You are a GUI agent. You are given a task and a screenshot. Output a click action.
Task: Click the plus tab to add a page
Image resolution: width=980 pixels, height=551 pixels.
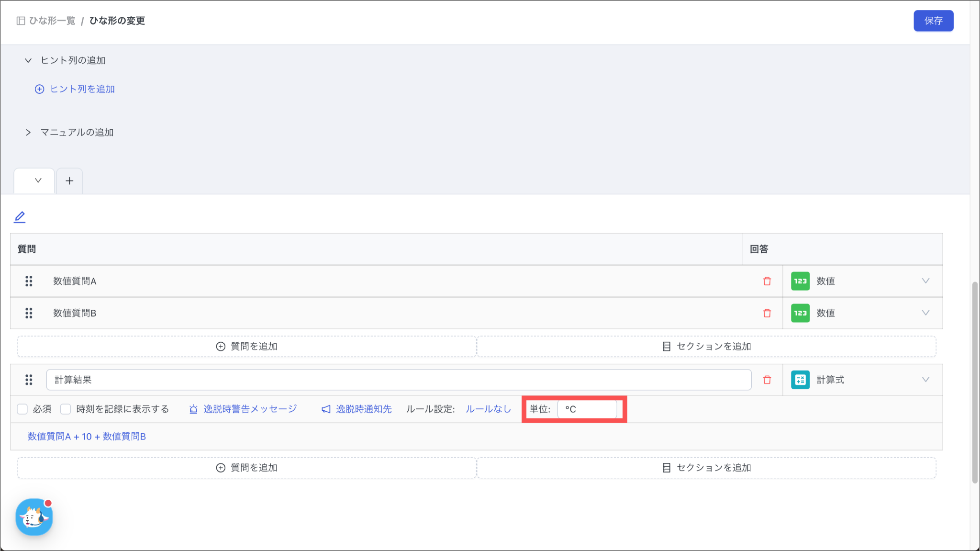pos(69,181)
